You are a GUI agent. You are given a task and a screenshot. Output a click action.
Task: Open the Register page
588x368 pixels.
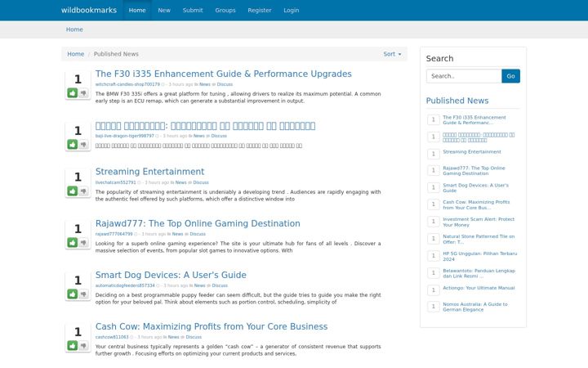pyautogui.click(x=260, y=10)
